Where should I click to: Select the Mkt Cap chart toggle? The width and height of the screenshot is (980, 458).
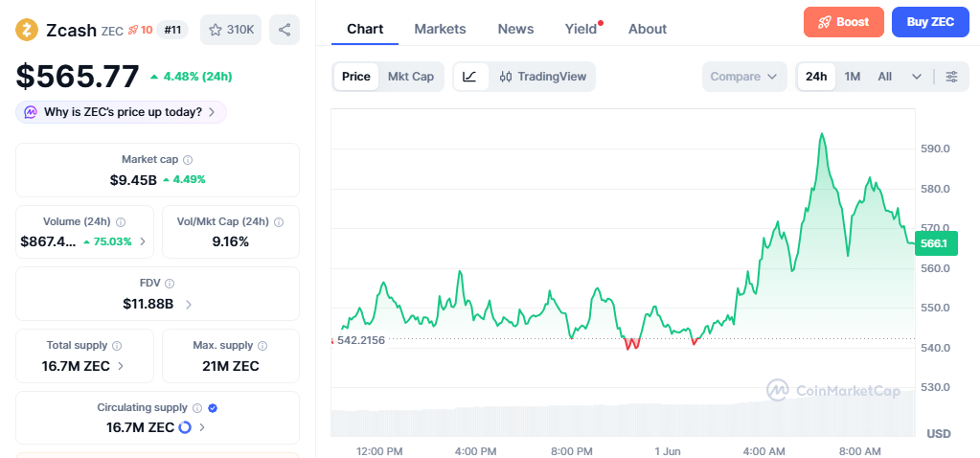(x=411, y=77)
